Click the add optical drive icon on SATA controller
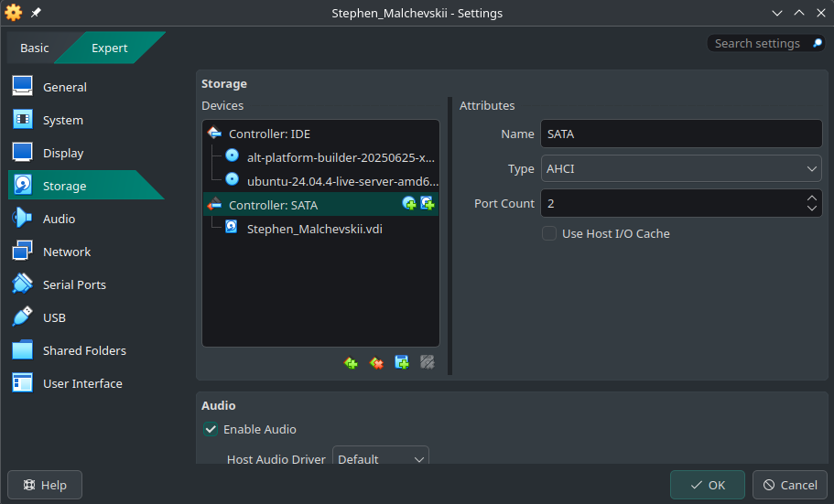Image resolution: width=834 pixels, height=504 pixels. (x=409, y=204)
